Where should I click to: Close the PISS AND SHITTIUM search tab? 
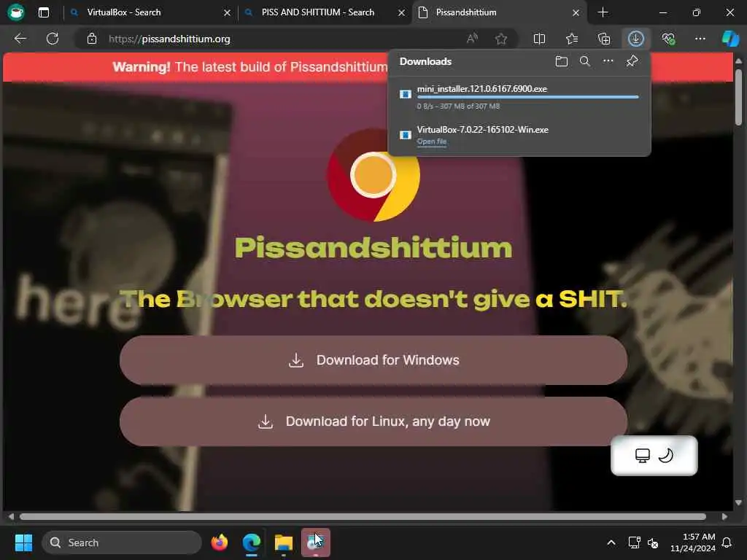point(402,13)
